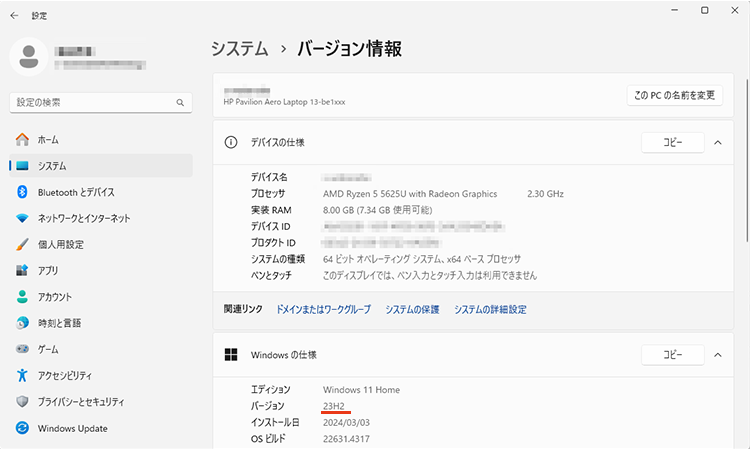Click the 設定の検索 search field

pyautogui.click(x=101, y=102)
